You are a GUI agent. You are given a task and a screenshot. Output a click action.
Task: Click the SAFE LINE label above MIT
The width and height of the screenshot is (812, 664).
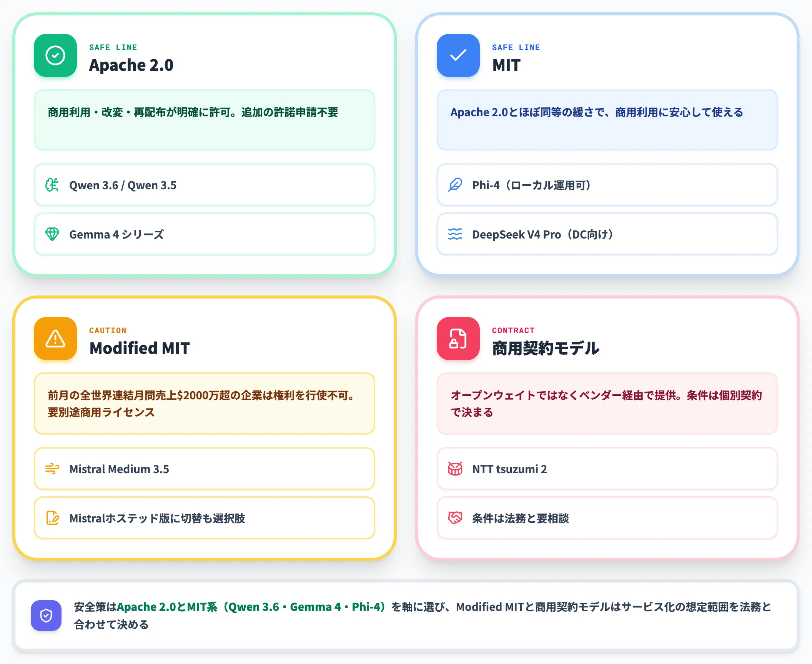516,47
